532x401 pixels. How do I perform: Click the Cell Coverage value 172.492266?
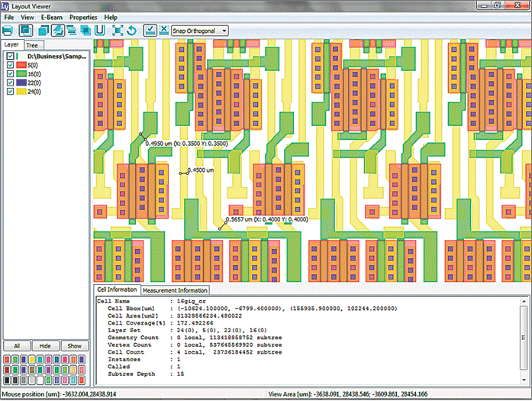point(195,323)
